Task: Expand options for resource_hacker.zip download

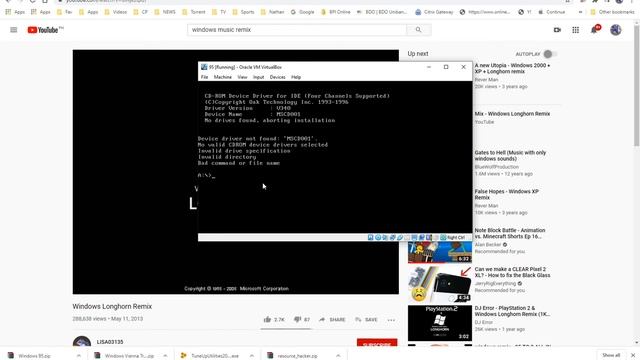Action: coord(338,356)
